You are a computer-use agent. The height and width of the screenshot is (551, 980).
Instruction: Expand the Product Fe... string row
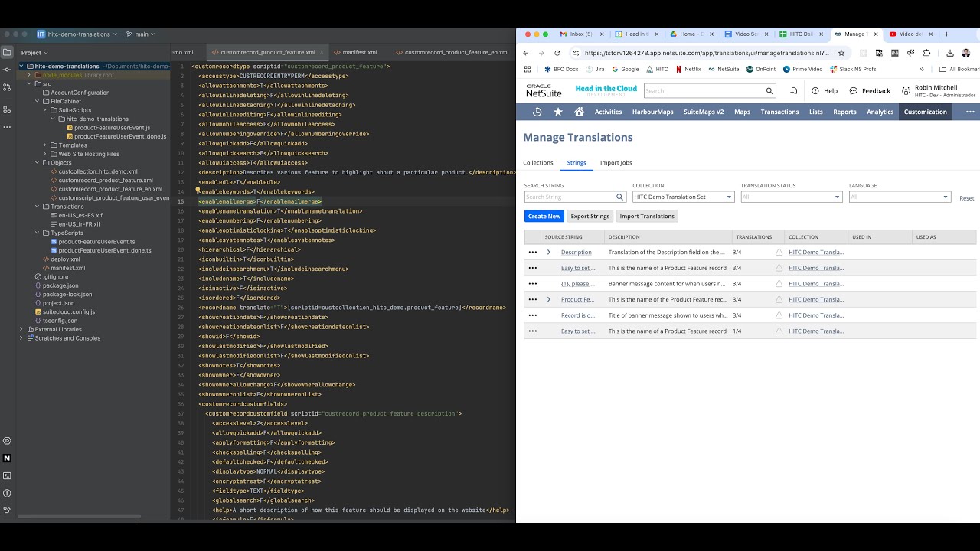pos(548,299)
